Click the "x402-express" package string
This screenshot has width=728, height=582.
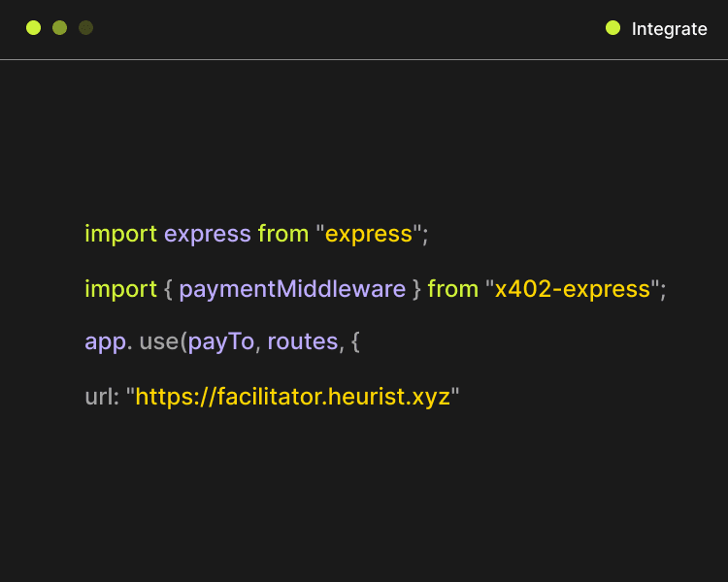(x=572, y=289)
